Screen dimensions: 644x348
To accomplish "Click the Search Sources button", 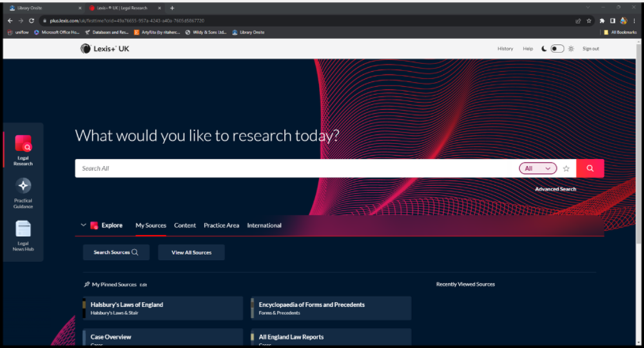I will (116, 252).
